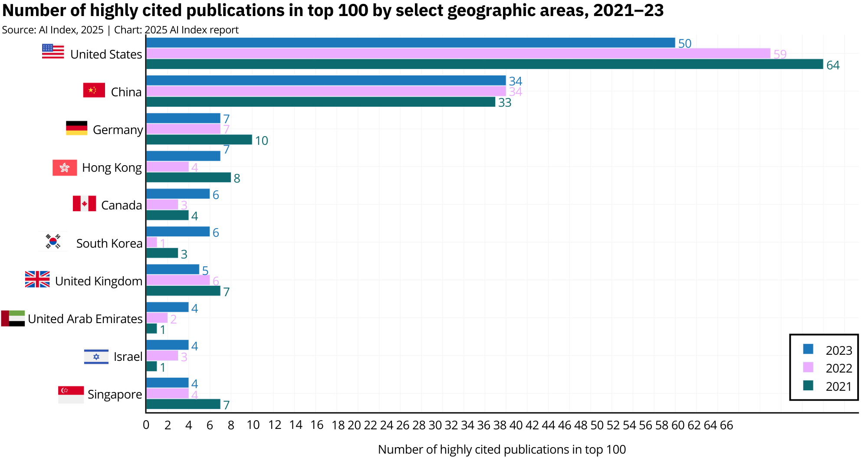
Task: Click the Singapore flag icon
Action: (71, 395)
